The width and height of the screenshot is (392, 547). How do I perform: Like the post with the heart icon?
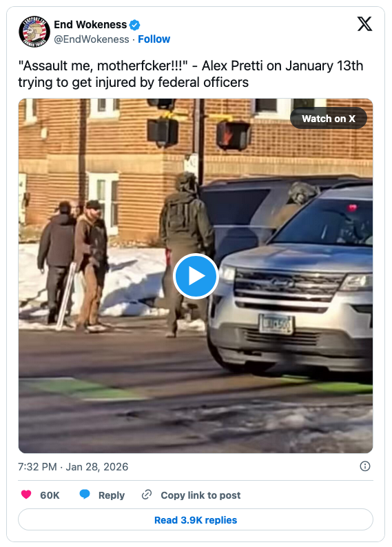pos(26,495)
